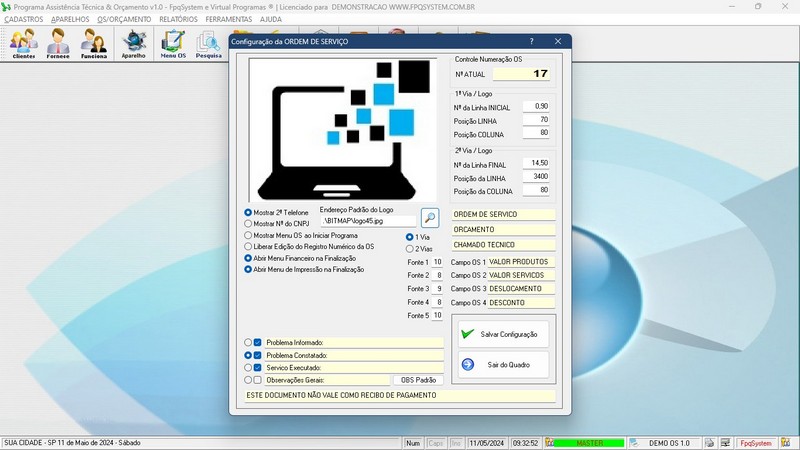This screenshot has width=800, height=450.
Task: Select the 2 Vias radio button
Action: point(410,248)
